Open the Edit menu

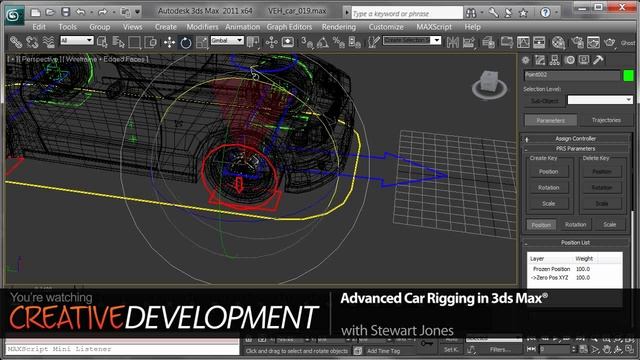[39, 27]
